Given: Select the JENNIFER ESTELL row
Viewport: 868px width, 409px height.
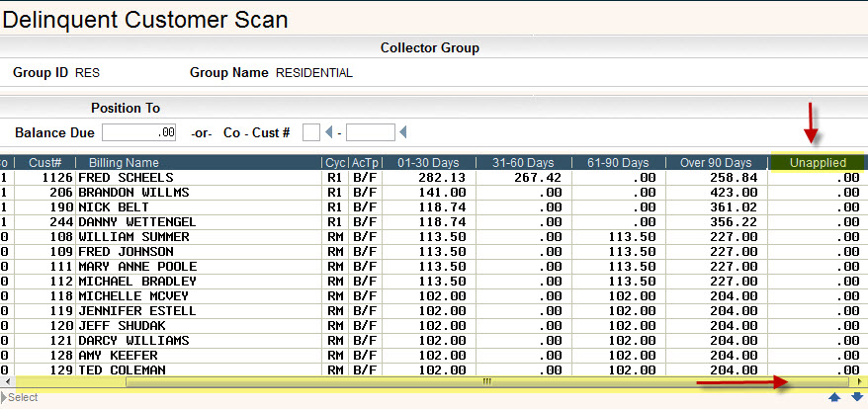Looking at the screenshot, I should click(432, 311).
